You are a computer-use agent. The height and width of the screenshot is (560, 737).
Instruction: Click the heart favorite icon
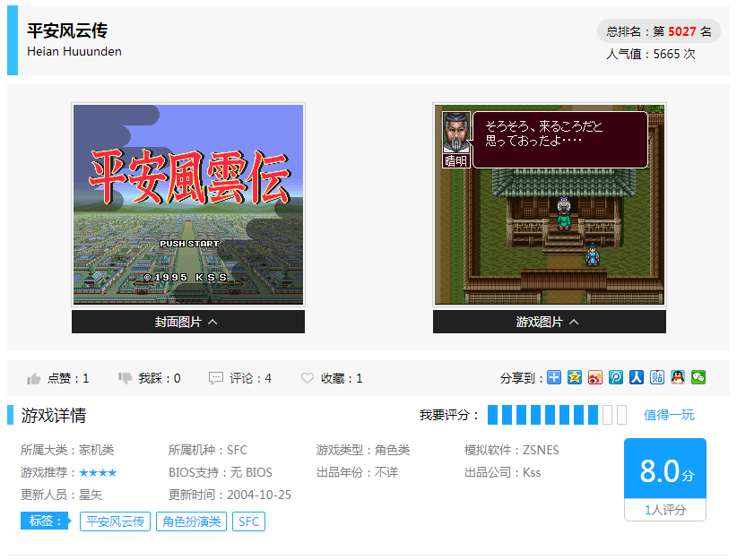coord(308,378)
